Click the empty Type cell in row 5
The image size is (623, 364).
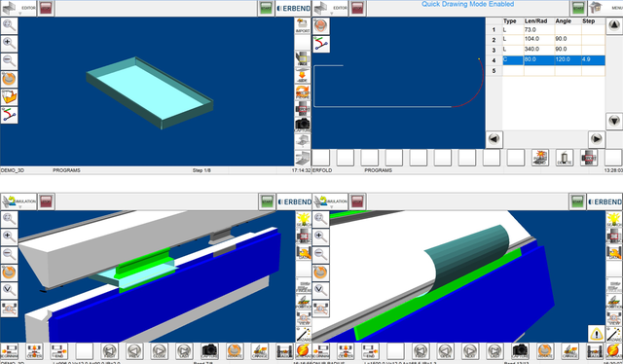(x=513, y=71)
